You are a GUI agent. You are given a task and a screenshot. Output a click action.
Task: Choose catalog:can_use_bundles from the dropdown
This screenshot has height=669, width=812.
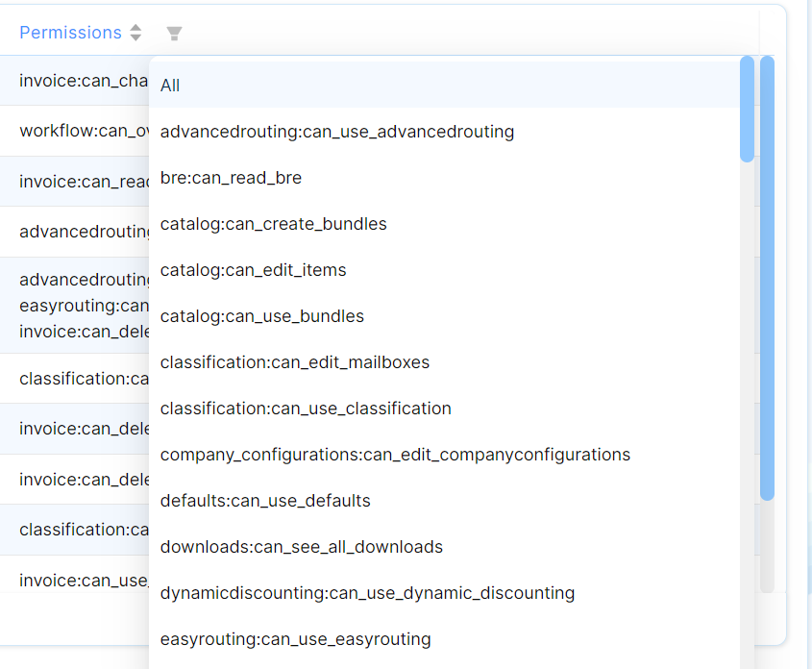(x=261, y=316)
